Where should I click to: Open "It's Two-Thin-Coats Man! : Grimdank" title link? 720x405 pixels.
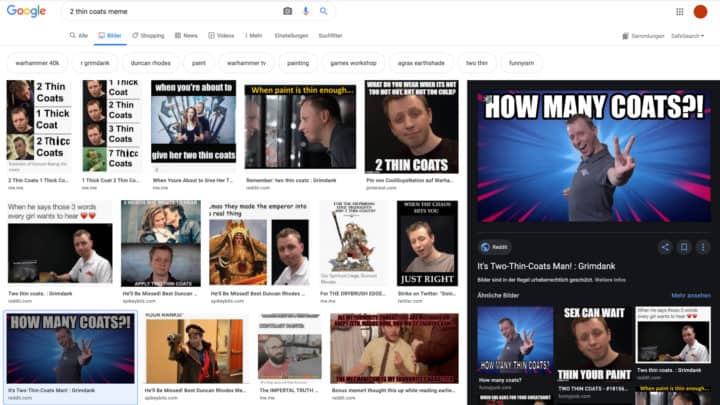(546, 266)
